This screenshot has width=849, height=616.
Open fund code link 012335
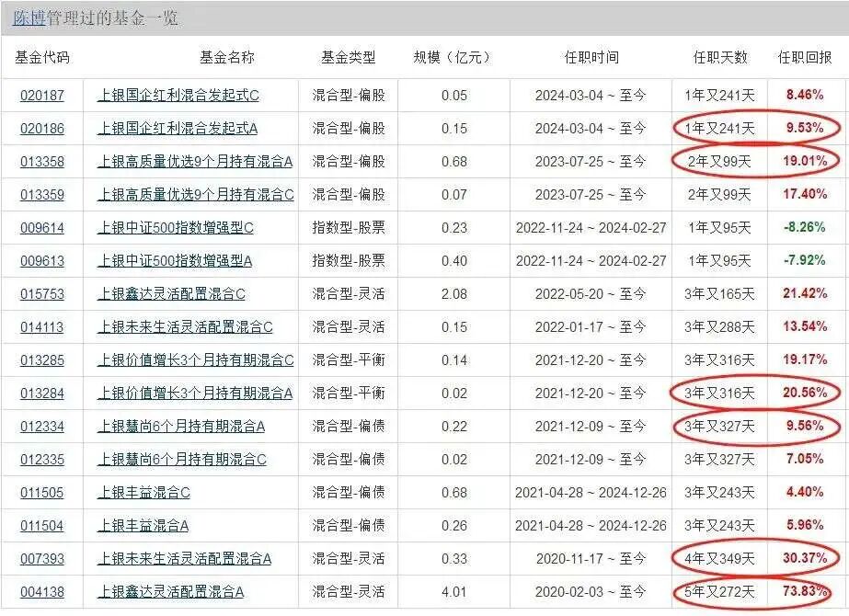tap(42, 460)
